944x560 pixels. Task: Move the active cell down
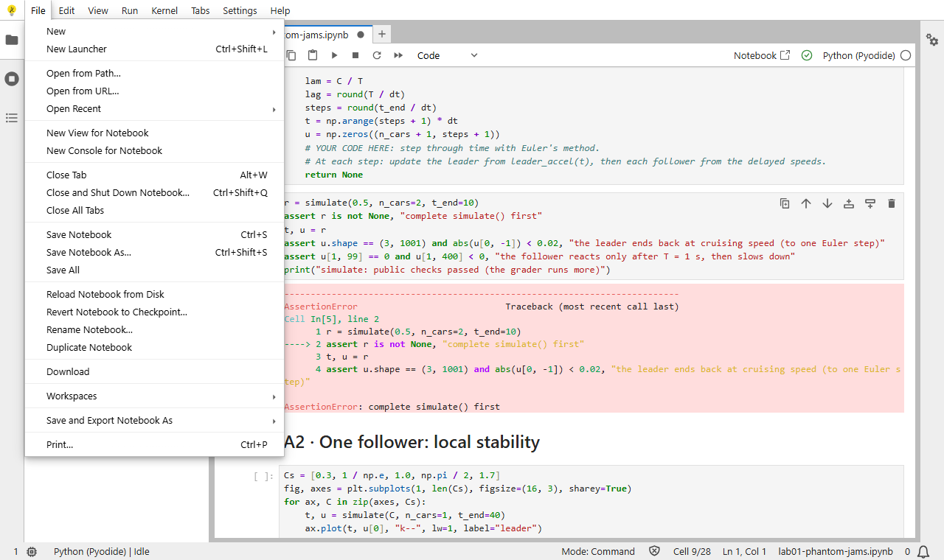pos(827,203)
